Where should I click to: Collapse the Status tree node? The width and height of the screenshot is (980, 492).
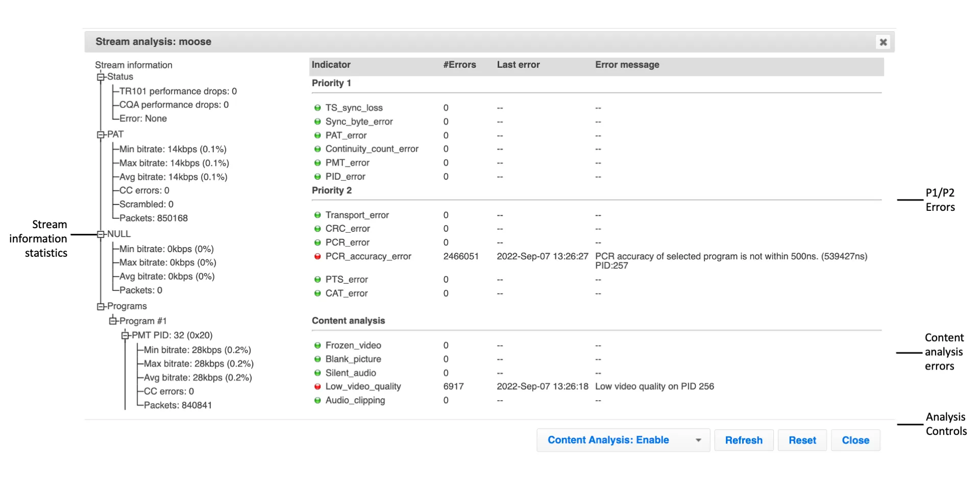click(101, 77)
